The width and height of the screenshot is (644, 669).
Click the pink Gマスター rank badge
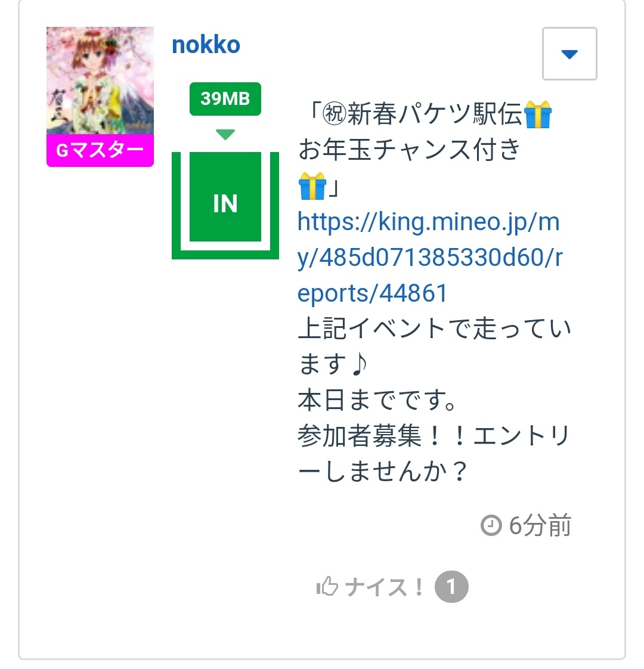coord(100,150)
